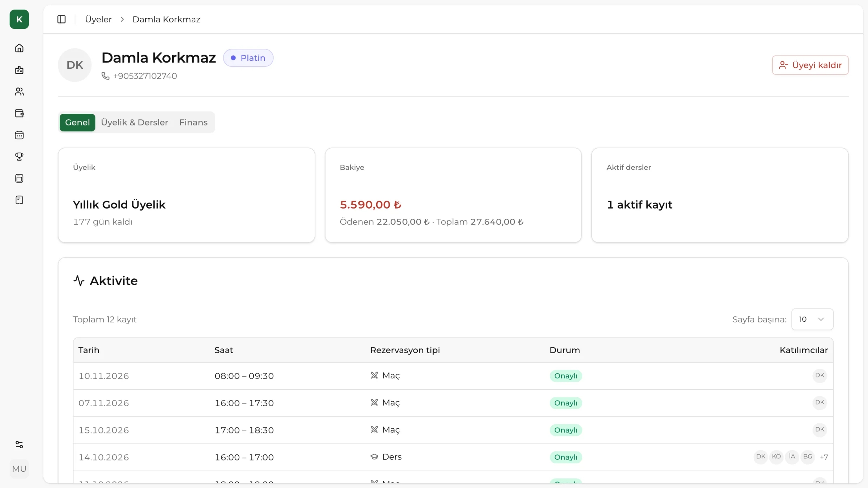Click the 'Üyeyi kaldır' button
This screenshot has width=868, height=488.
[x=810, y=65]
